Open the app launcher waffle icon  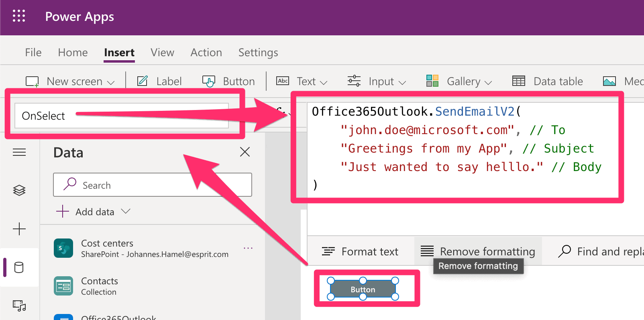(19, 16)
